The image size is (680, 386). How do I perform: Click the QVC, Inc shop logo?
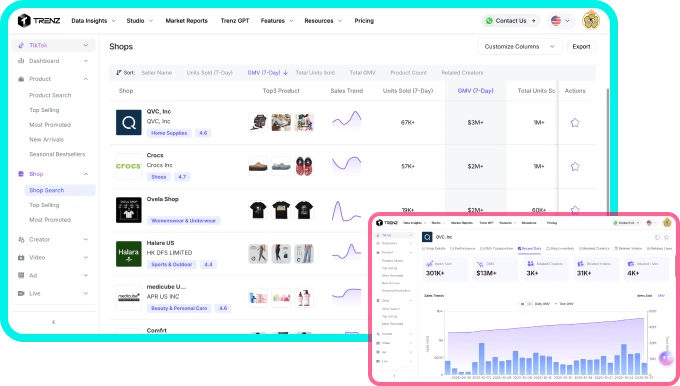point(128,122)
